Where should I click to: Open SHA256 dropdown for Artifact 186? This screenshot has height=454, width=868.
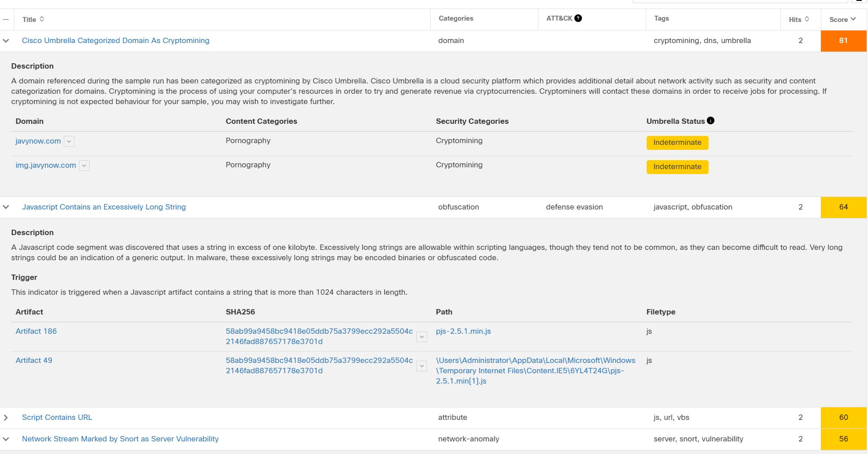(x=421, y=336)
